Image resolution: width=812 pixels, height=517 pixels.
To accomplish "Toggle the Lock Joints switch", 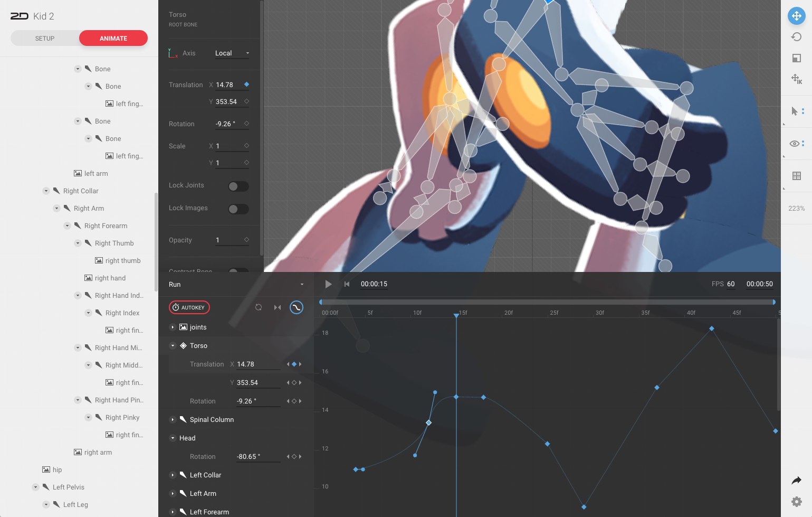I will pos(238,186).
